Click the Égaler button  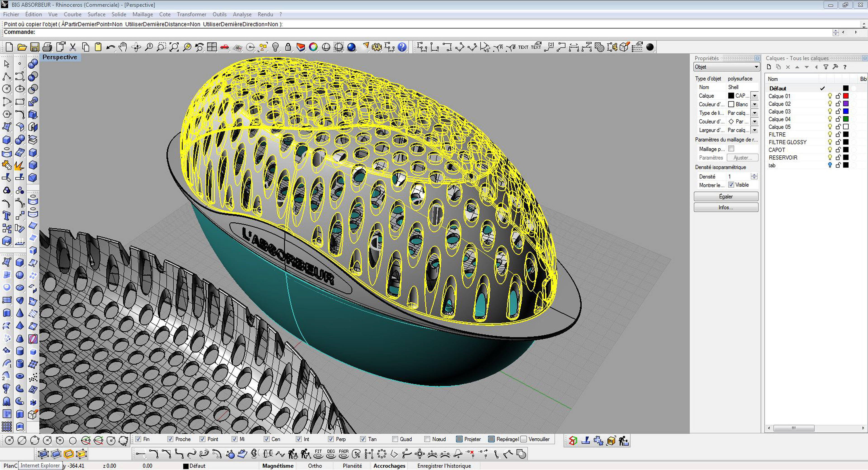click(x=726, y=197)
